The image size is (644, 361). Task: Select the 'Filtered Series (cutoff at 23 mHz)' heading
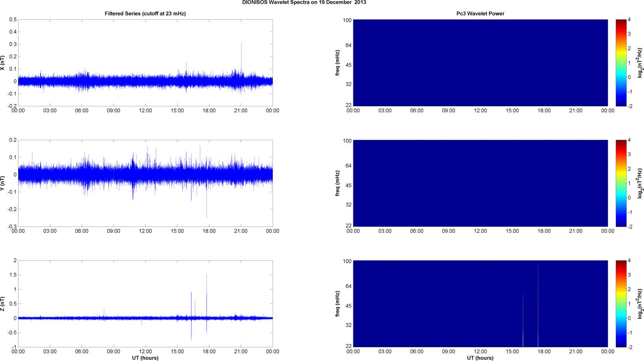[x=145, y=14]
